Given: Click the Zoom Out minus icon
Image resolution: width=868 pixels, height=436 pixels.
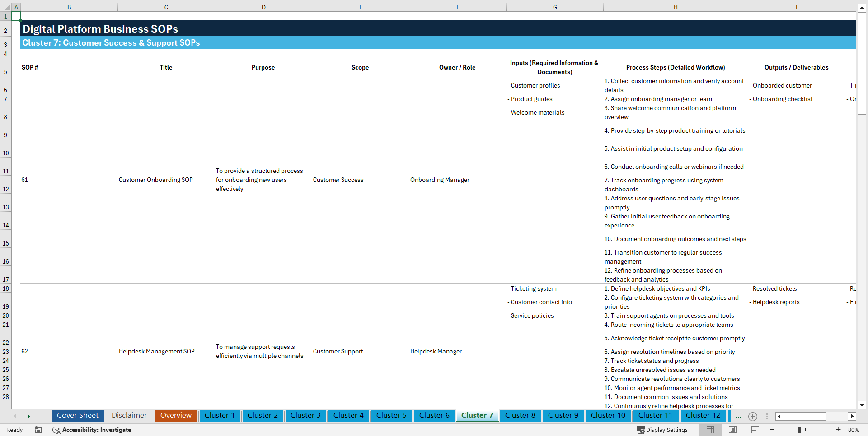Looking at the screenshot, I should point(772,430).
